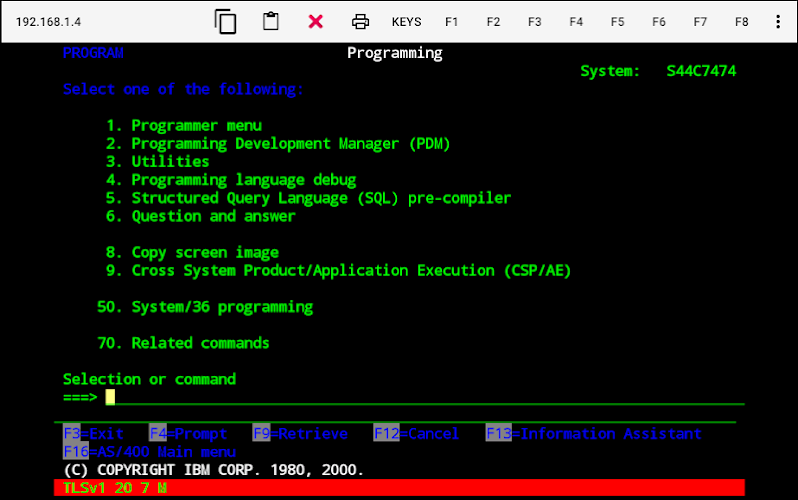Tap the F4 toolbar key
The width and height of the screenshot is (798, 500).
[x=576, y=22]
